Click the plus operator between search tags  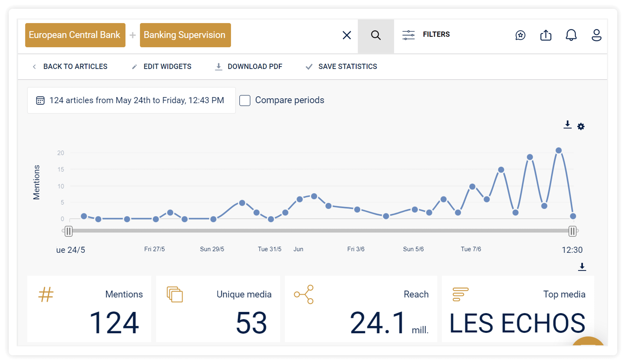(133, 35)
